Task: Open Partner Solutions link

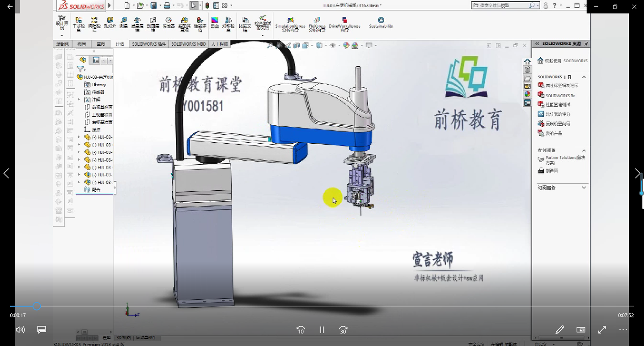Action: [x=562, y=160]
